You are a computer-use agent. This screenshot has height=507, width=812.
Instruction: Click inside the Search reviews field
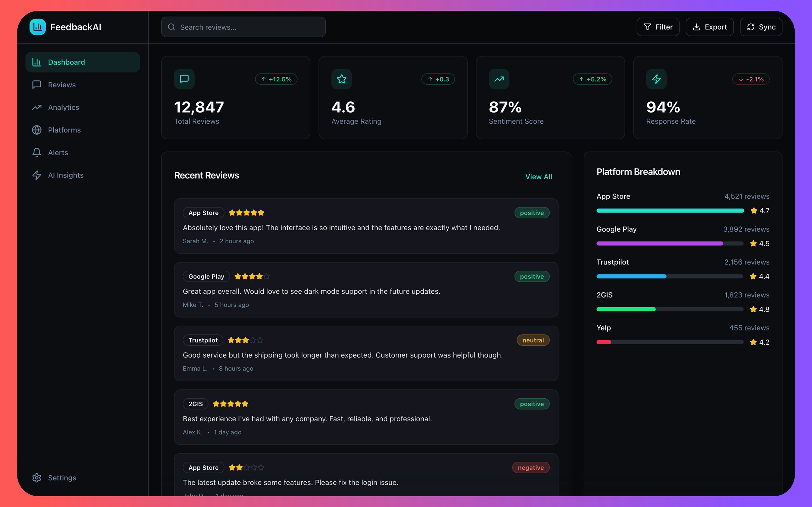[243, 27]
